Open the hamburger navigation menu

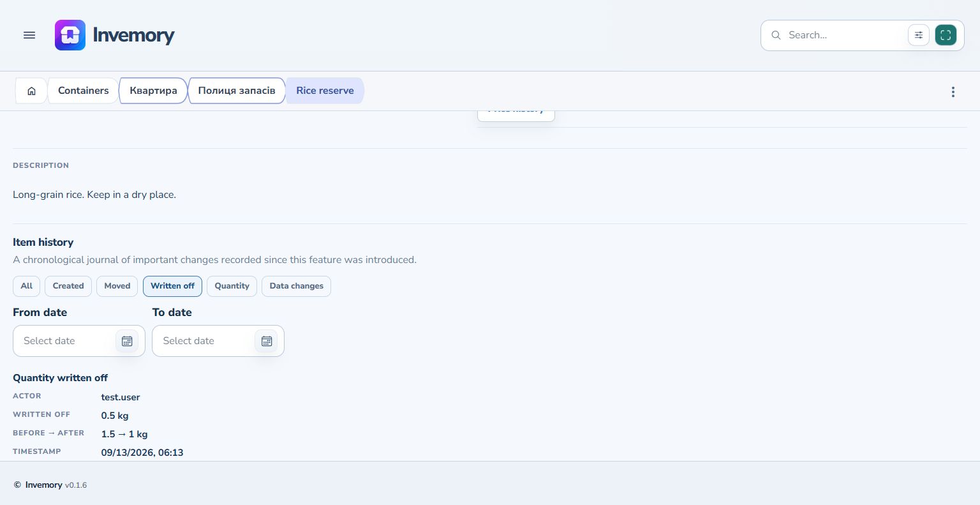[x=29, y=35]
